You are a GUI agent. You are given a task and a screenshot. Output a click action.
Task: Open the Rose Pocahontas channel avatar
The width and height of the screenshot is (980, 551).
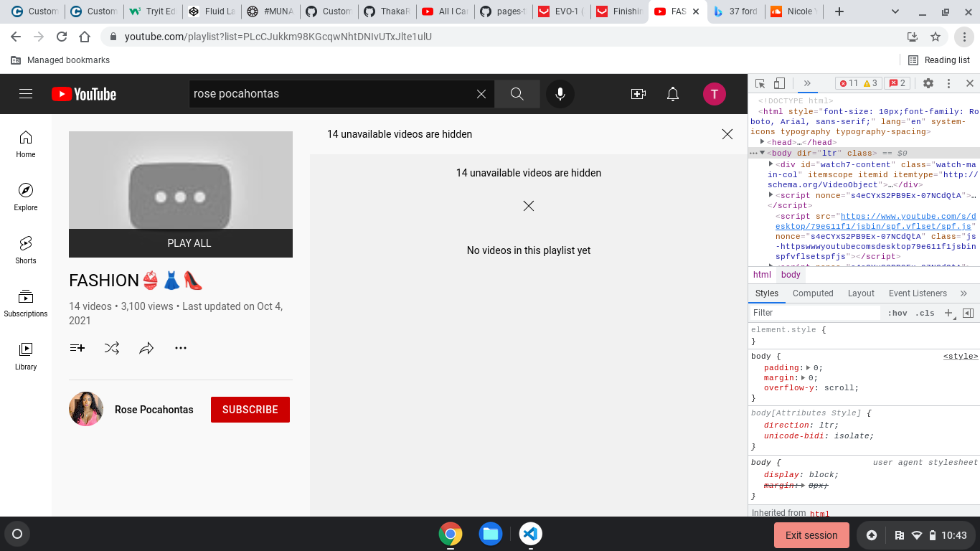tap(86, 409)
